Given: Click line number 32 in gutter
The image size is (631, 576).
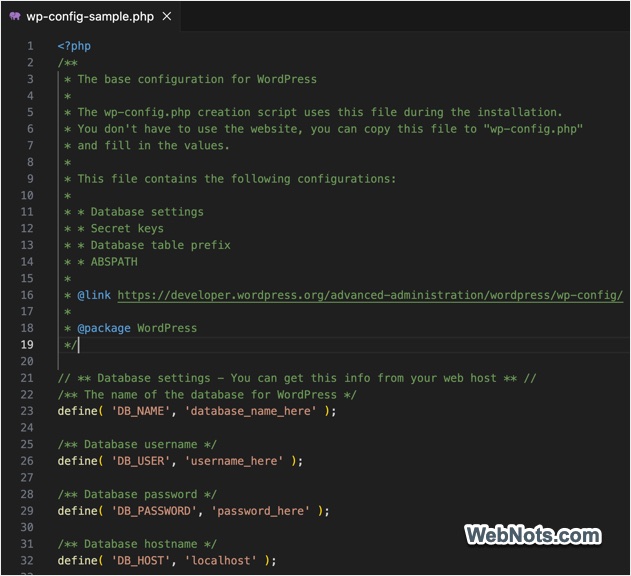Looking at the screenshot, I should 27,560.
